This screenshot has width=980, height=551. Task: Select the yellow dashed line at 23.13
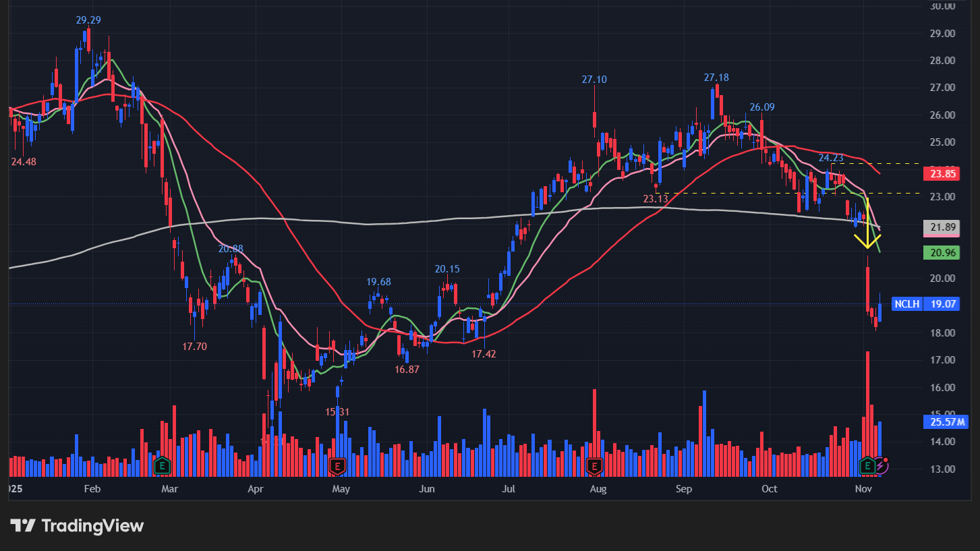(776, 194)
